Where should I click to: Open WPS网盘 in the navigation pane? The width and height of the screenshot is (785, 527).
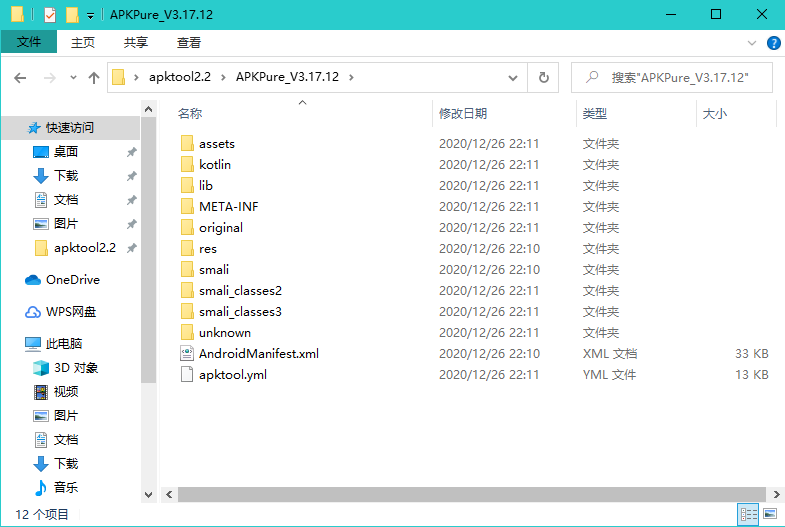tap(71, 312)
